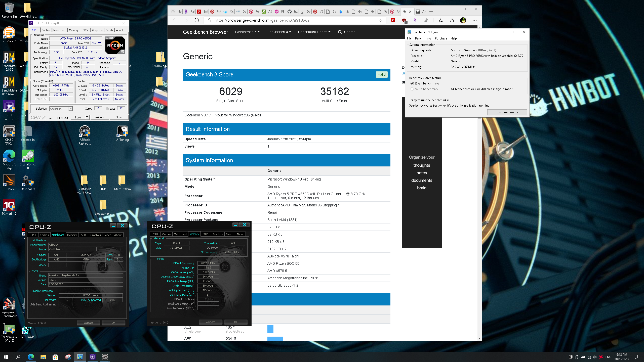The image size is (644, 362).
Task: Click Validate in dark CPU-Z mainboard window
Action: tap(88, 323)
